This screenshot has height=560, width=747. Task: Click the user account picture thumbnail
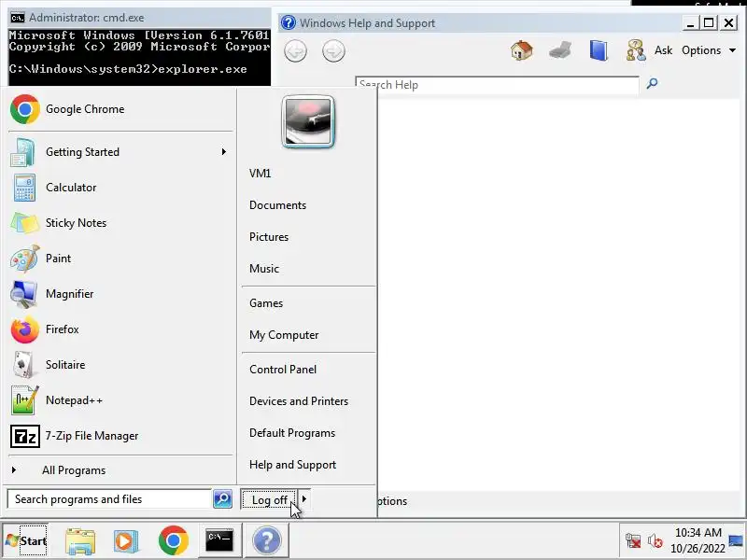308,122
